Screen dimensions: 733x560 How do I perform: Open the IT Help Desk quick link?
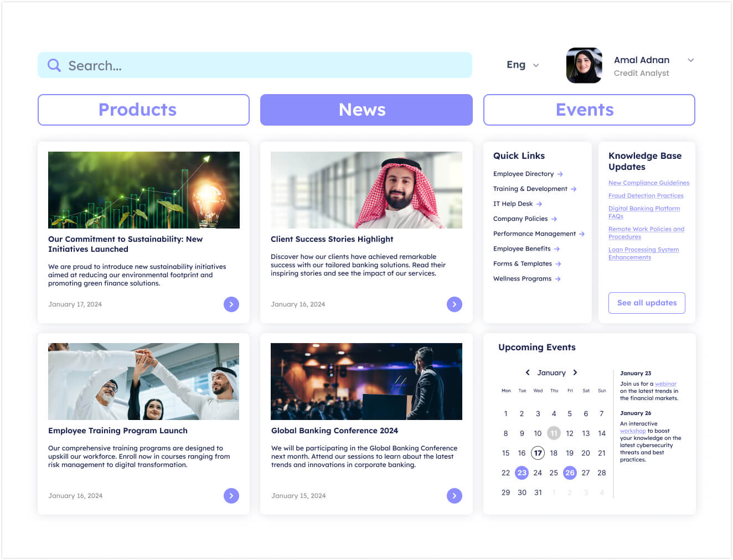513,204
